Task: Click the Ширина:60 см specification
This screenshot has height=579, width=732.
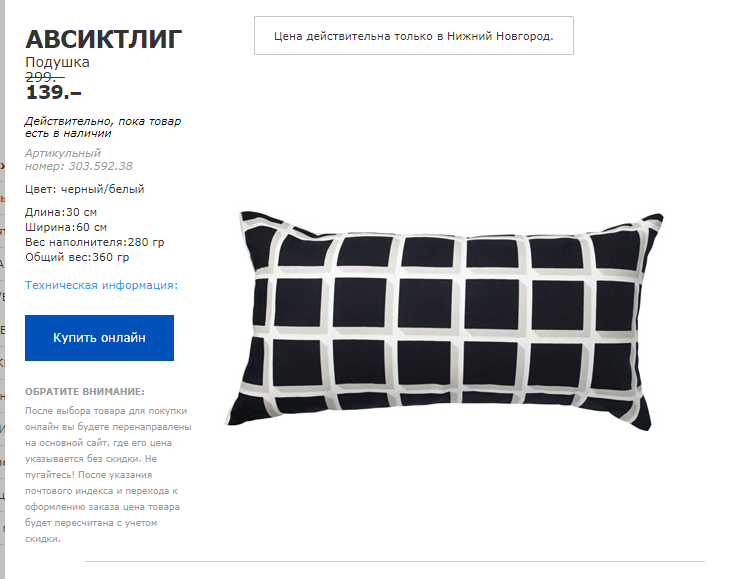Action: [x=66, y=227]
